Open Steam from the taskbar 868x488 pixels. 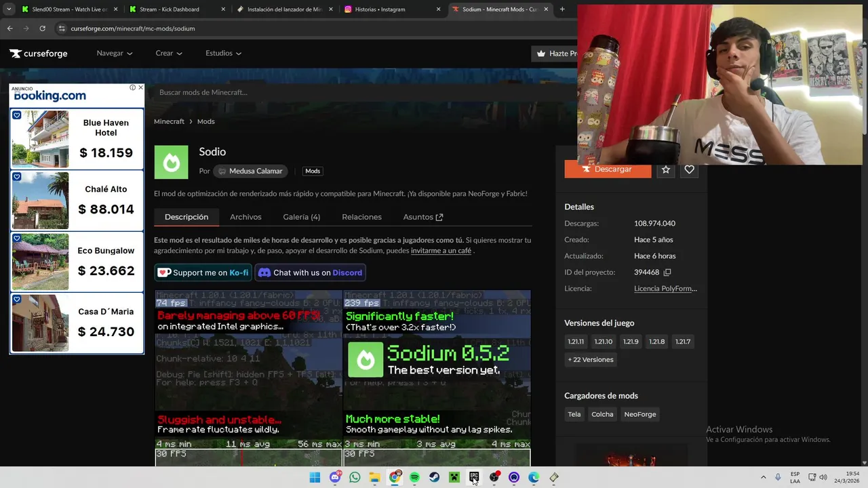point(434,478)
